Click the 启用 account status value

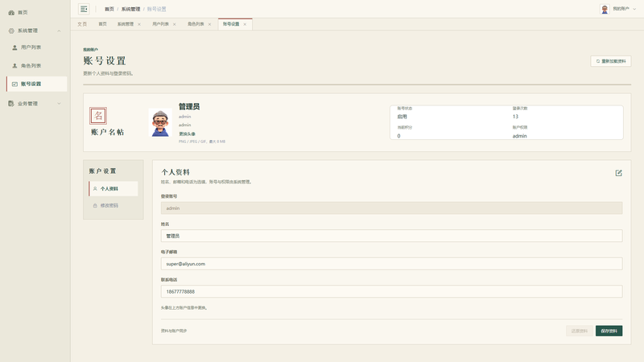(402, 117)
